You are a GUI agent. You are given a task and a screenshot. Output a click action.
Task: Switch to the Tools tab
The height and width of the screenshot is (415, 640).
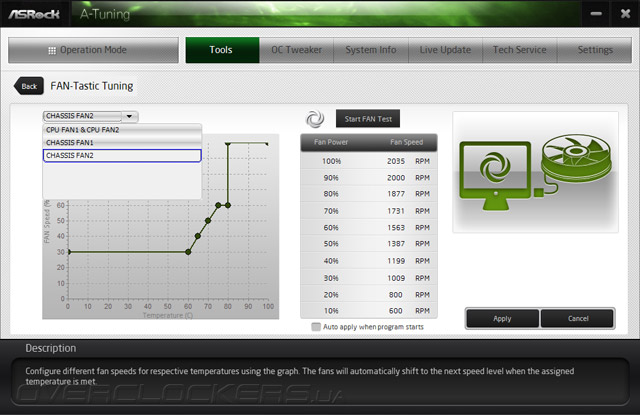coord(222,50)
